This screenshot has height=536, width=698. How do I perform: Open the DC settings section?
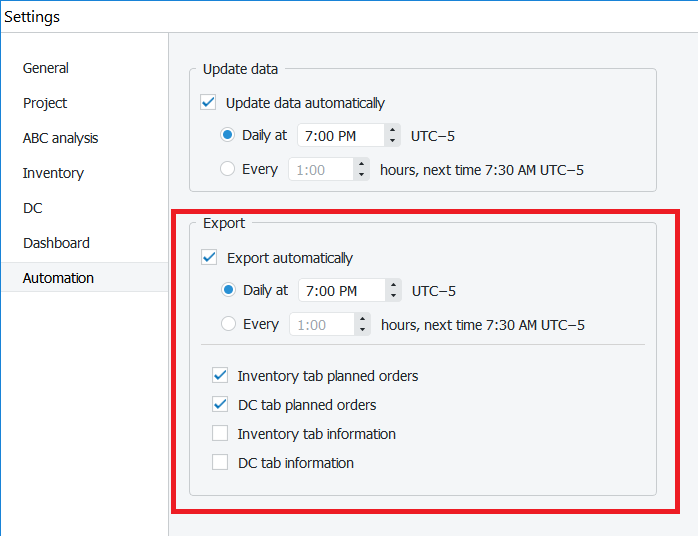click(33, 208)
